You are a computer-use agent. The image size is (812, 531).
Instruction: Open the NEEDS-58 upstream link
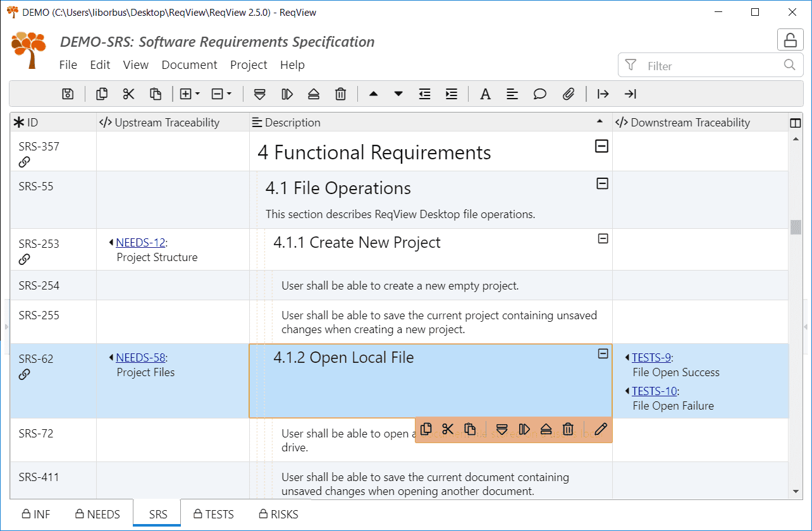click(140, 358)
